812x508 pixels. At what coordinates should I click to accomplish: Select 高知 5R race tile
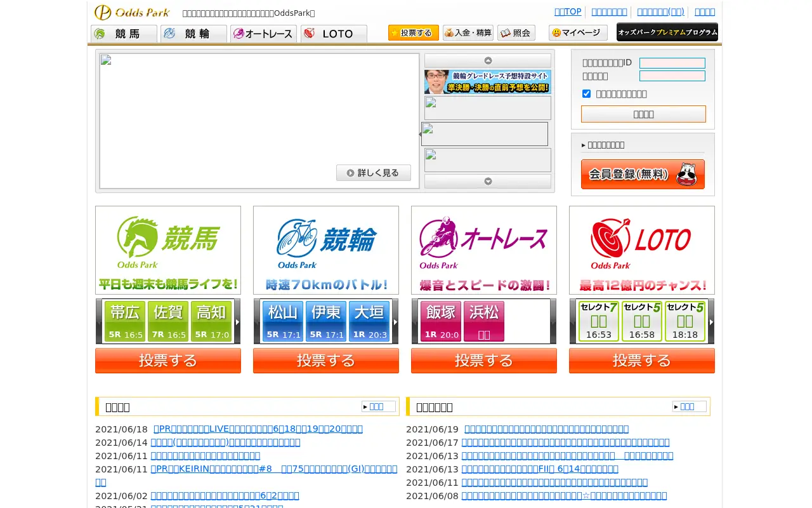tap(211, 321)
